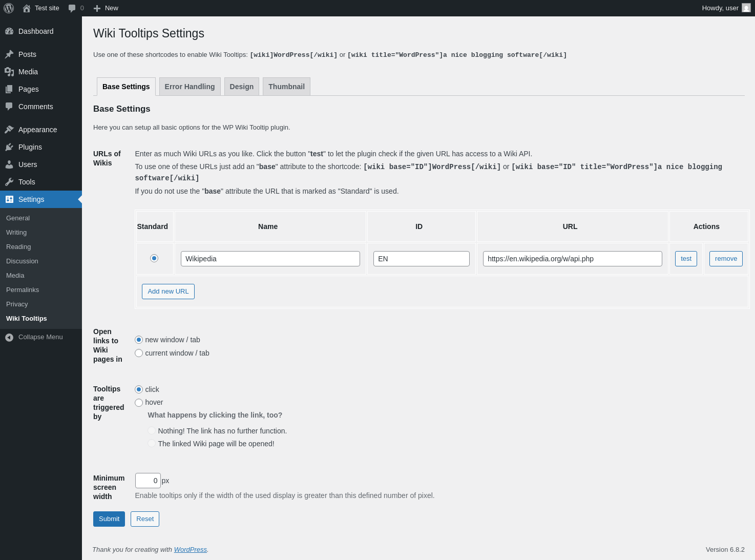Click the ID field containing EN

422,259
